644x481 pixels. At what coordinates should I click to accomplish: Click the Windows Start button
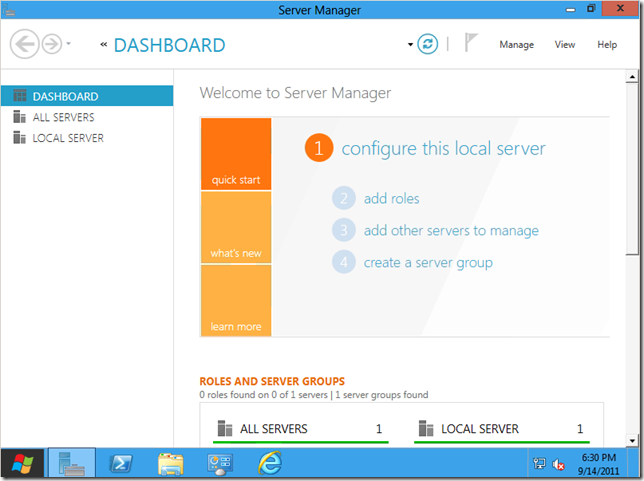click(x=23, y=463)
